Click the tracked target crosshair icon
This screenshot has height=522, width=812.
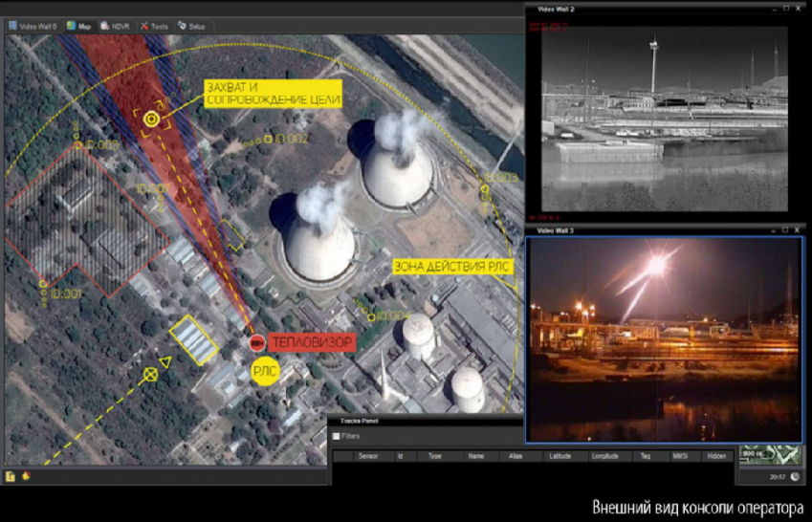click(x=151, y=119)
